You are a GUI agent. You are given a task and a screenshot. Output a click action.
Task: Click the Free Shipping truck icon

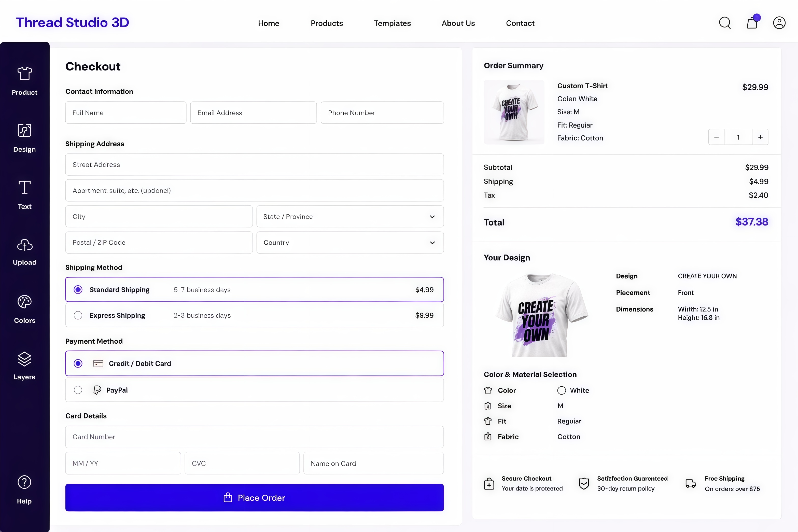point(690,484)
